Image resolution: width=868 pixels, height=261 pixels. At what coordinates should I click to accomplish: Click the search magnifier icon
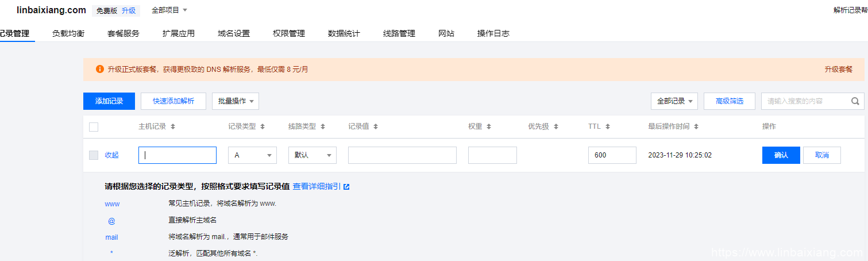pos(855,101)
